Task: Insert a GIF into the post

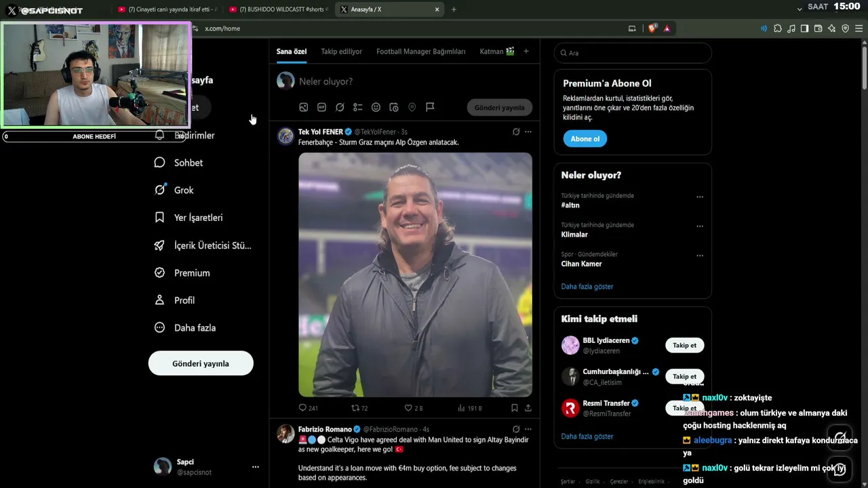Action: [x=321, y=107]
